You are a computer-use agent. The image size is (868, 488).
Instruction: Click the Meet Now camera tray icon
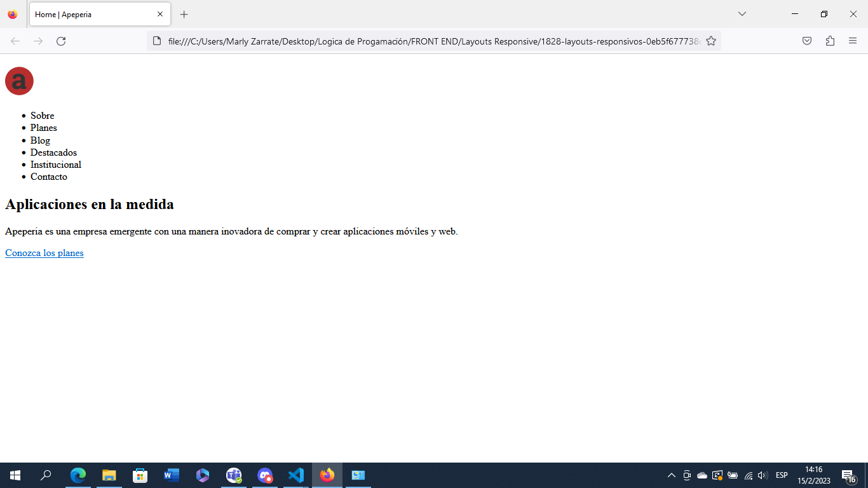point(687,475)
